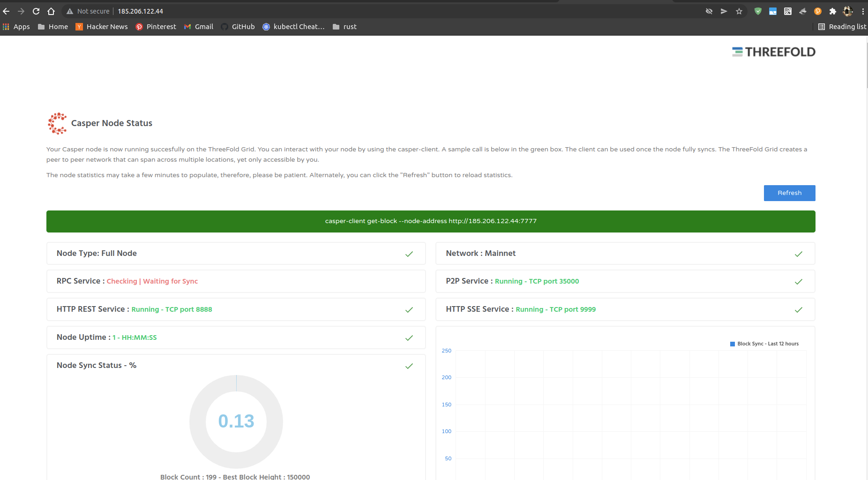
Task: Click the browser profile avatar
Action: tap(848, 11)
